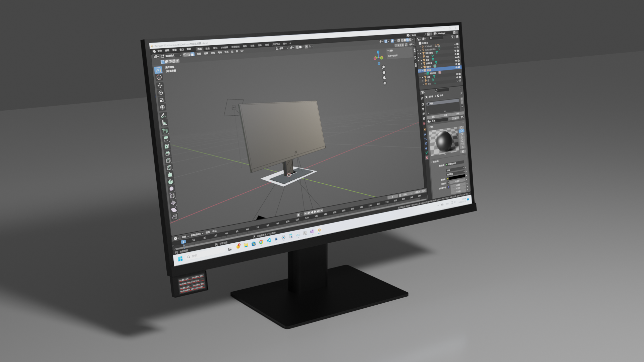This screenshot has width=644, height=362.
Task: Select the Move tool in the toolbar
Action: click(160, 85)
